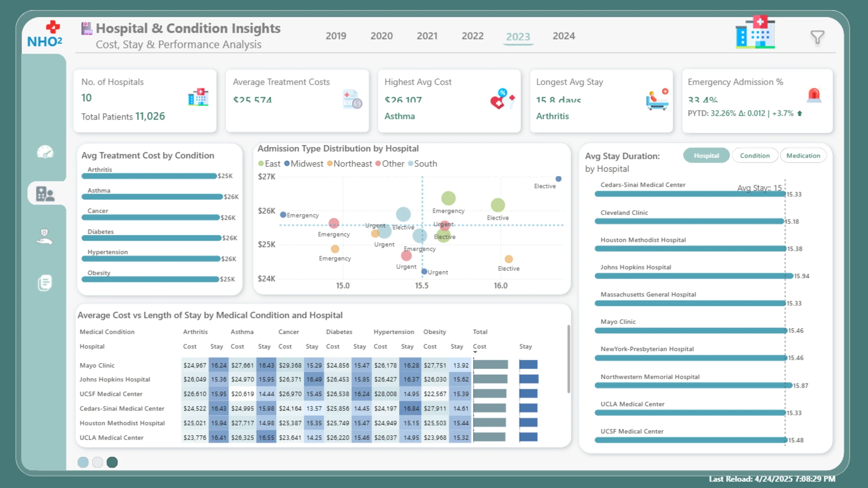Click the cost table vertical scrollbar
The width and height of the screenshot is (868, 488).
(568, 359)
